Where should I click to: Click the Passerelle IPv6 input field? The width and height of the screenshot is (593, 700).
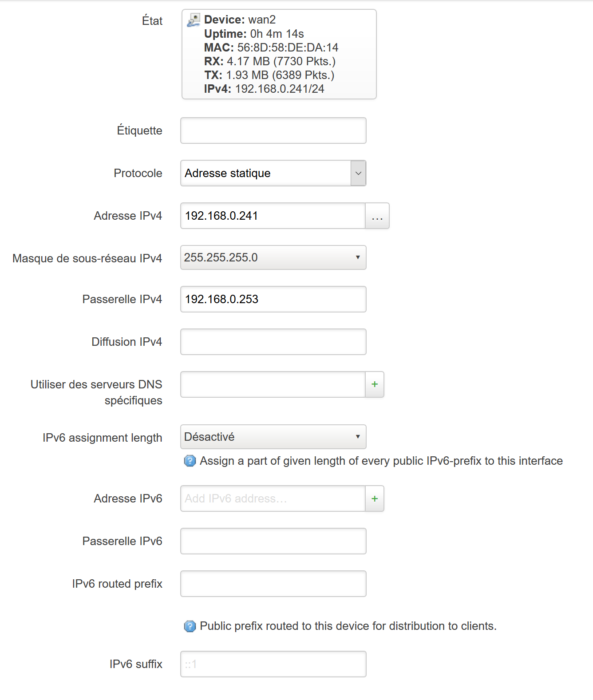click(x=273, y=541)
